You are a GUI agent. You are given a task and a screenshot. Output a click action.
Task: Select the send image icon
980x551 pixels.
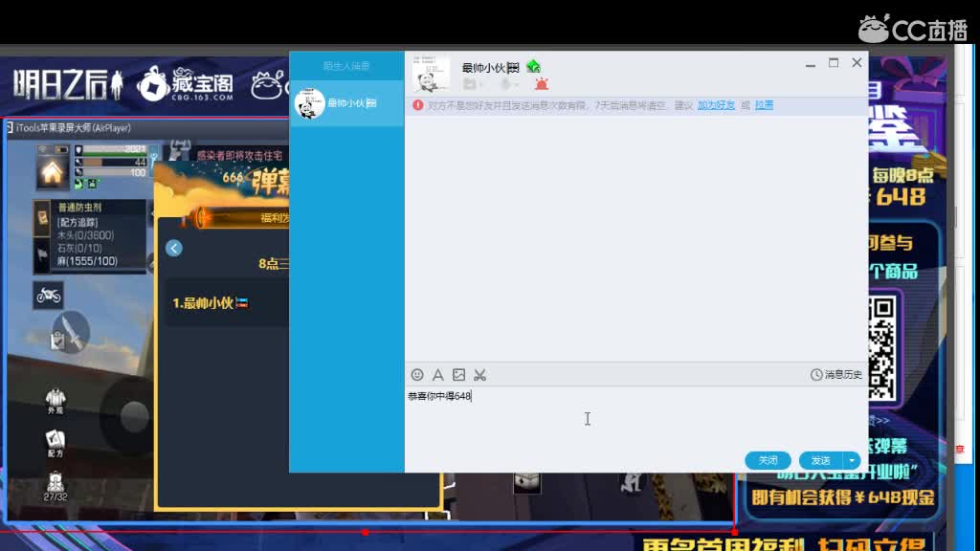[459, 375]
